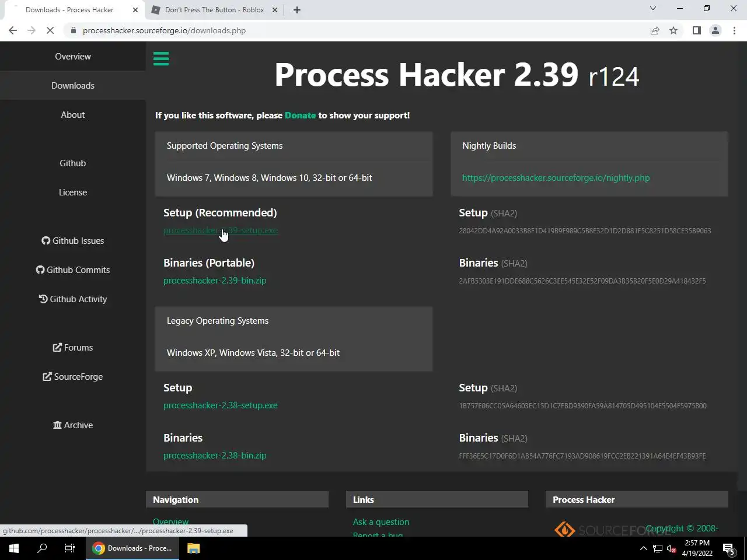Download processhacker-2.38-setup.exe
The width and height of the screenshot is (747, 560).
pos(221,405)
